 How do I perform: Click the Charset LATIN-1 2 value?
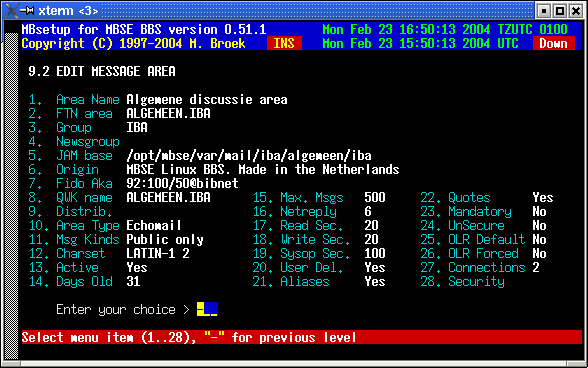[x=158, y=254]
